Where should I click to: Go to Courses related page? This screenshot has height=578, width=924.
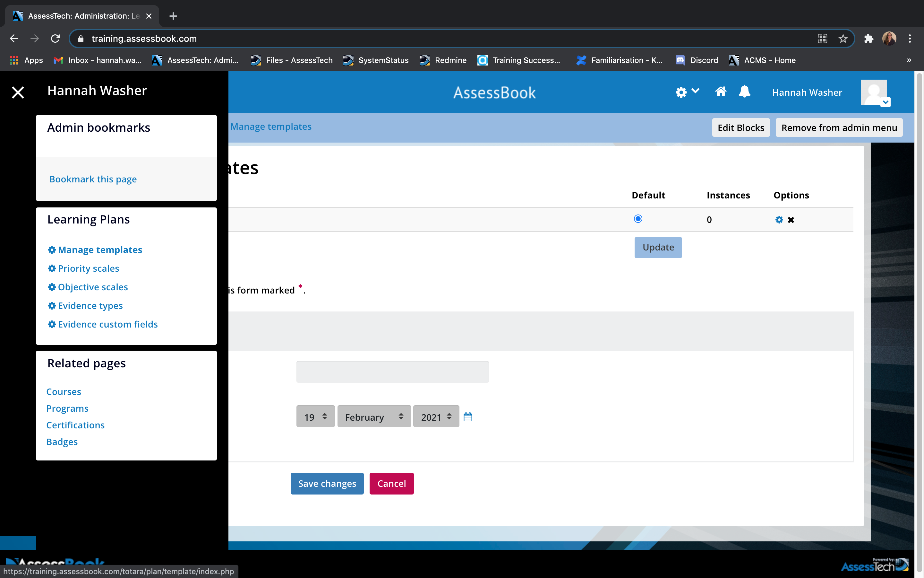pyautogui.click(x=64, y=392)
